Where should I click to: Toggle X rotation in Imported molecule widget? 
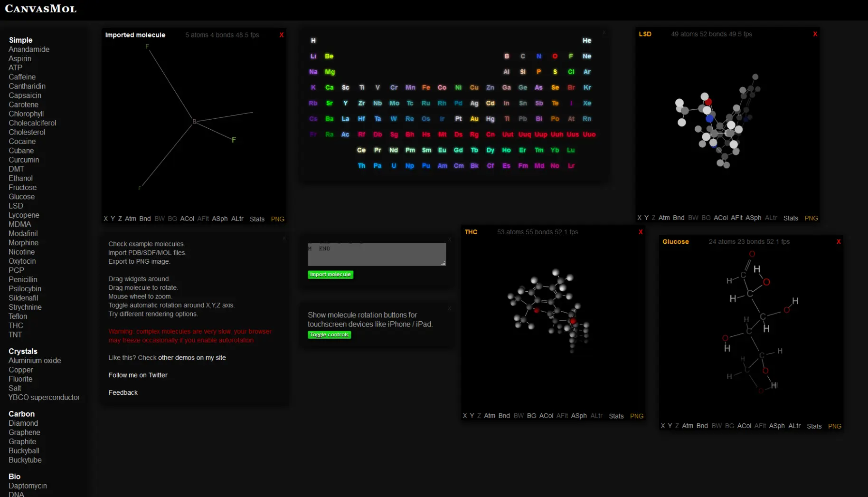[x=105, y=219]
